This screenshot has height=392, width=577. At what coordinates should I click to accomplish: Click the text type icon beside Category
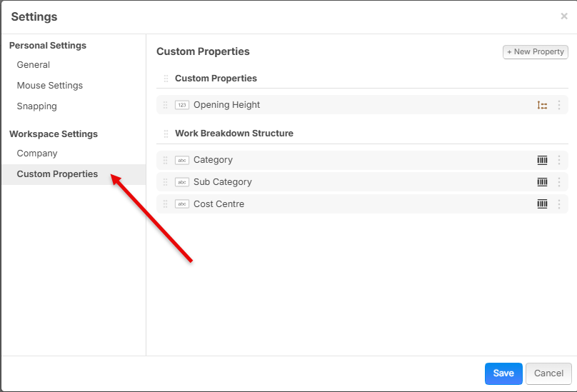coord(182,160)
